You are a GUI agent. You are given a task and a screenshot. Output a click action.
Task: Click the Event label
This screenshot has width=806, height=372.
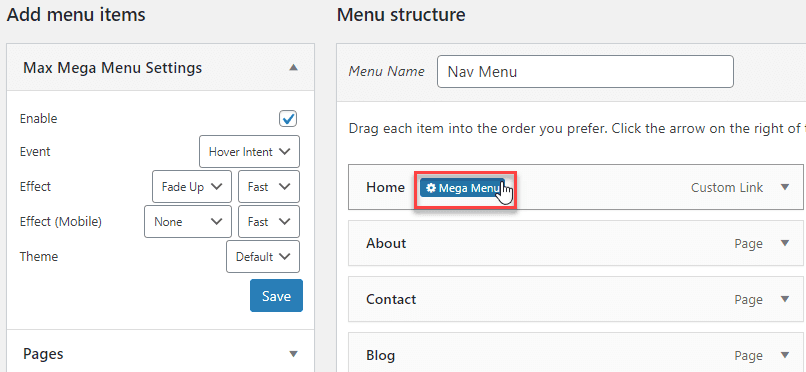click(35, 152)
